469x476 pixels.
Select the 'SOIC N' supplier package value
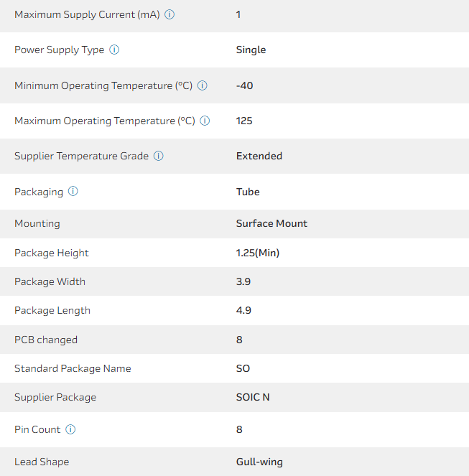(253, 397)
